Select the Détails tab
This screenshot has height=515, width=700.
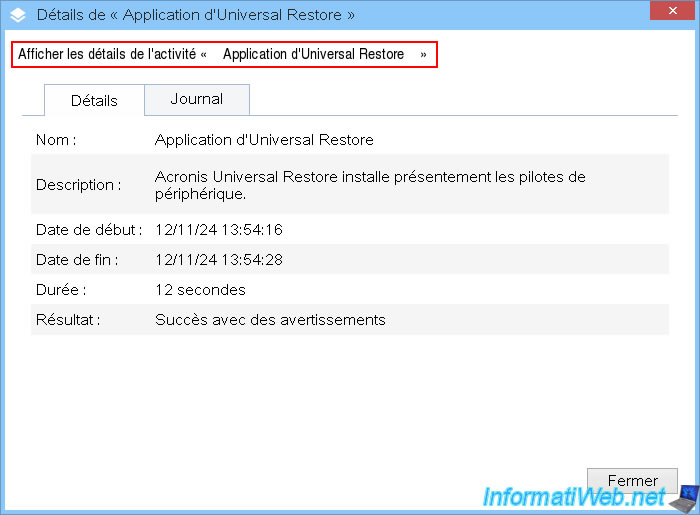(x=94, y=100)
